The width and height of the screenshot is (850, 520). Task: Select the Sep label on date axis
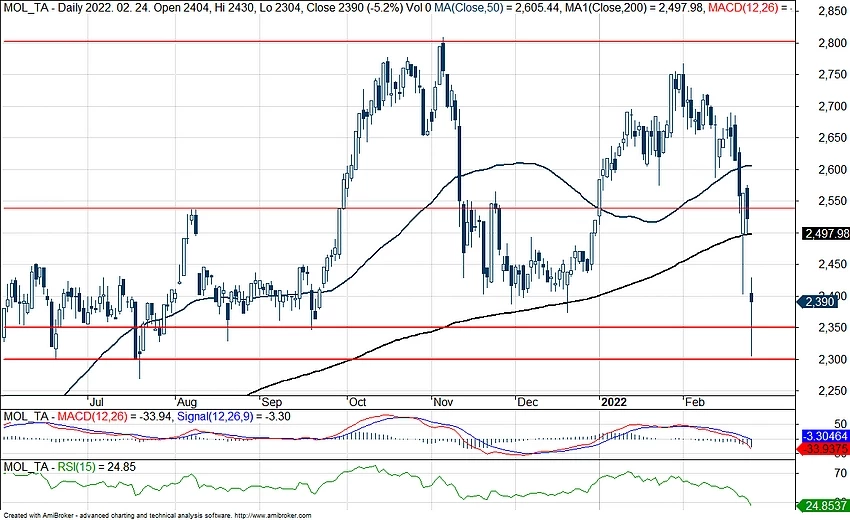(x=272, y=402)
